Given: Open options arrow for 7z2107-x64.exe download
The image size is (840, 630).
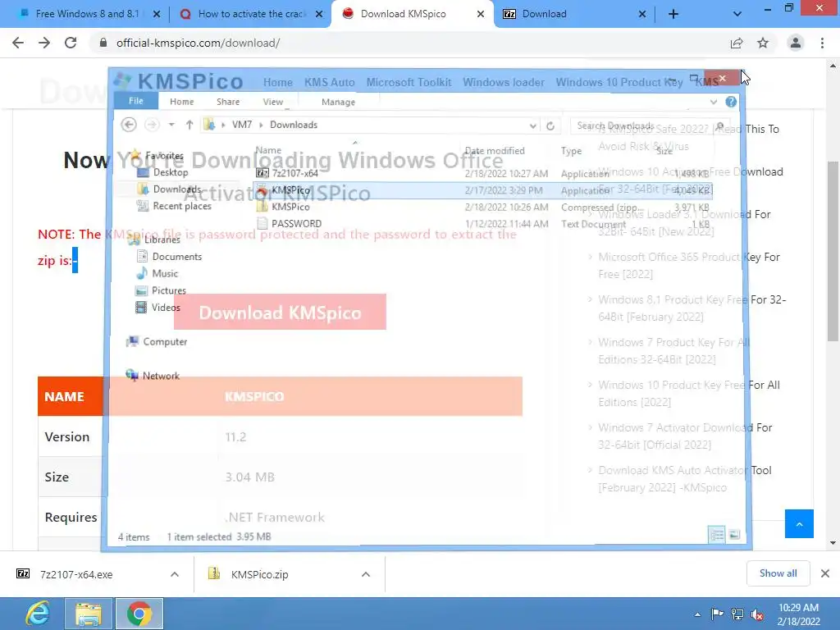Looking at the screenshot, I should tap(175, 574).
